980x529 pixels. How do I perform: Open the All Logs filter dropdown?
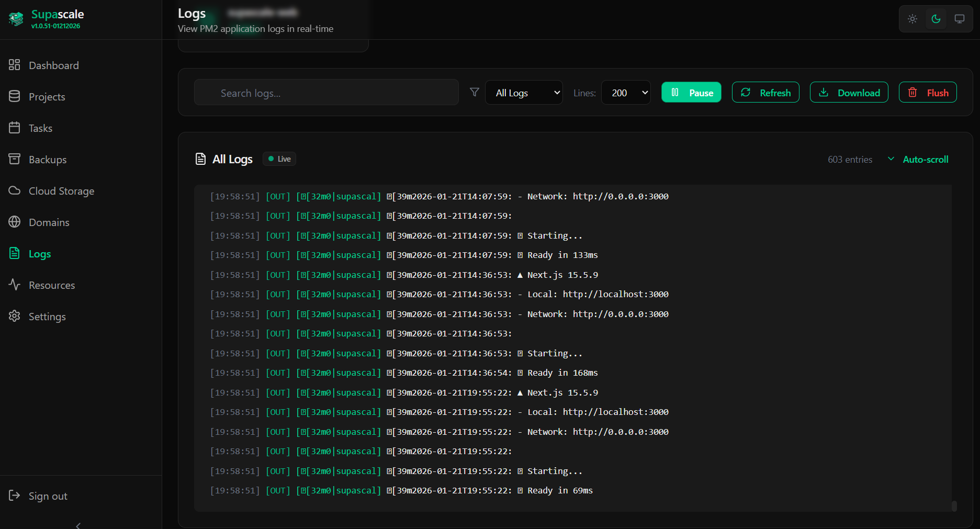coord(524,93)
